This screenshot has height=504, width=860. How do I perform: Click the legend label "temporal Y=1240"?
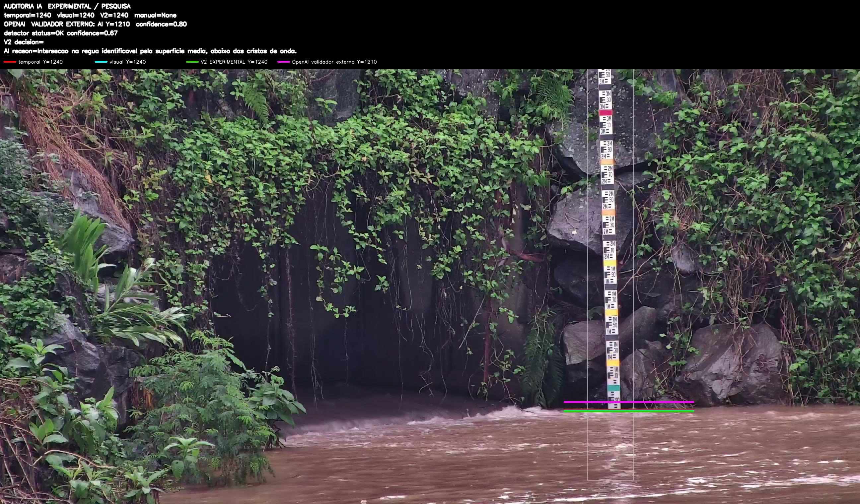tap(40, 62)
